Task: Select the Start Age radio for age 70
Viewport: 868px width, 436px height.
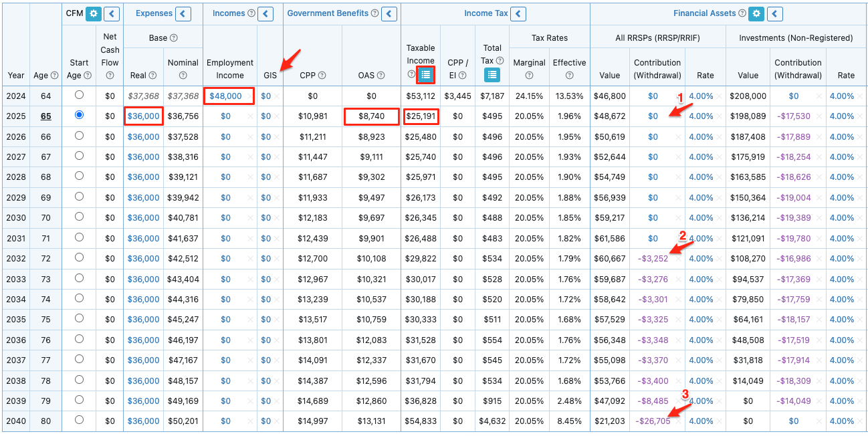Action: coord(79,218)
